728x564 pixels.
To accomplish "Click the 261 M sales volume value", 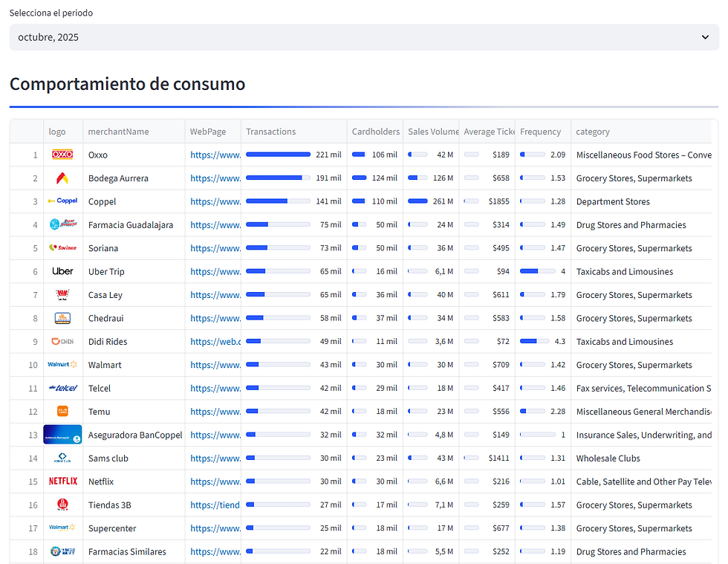I will [x=443, y=201].
